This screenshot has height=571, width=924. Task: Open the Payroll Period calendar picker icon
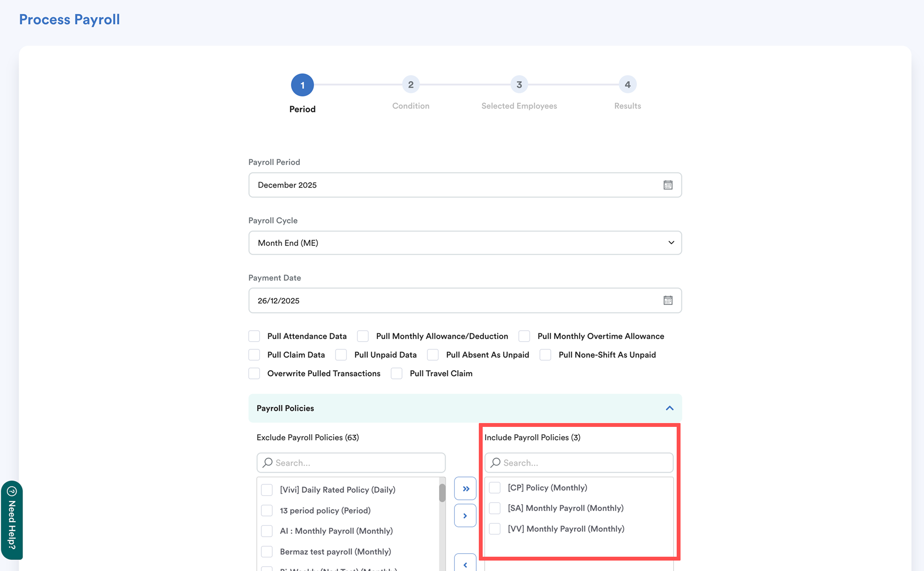(x=668, y=185)
